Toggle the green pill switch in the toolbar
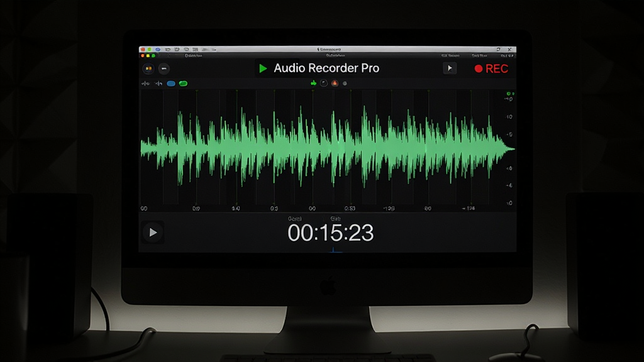 click(183, 84)
